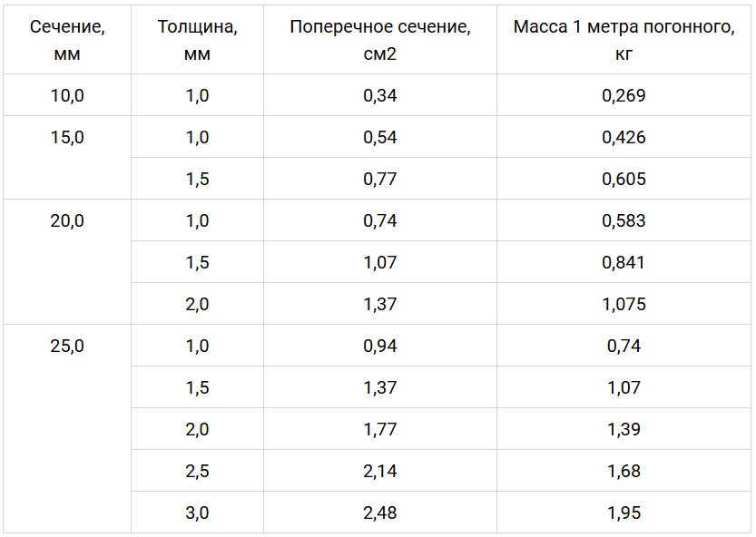Click the "Поперечное сечение, см2" header

380,40
